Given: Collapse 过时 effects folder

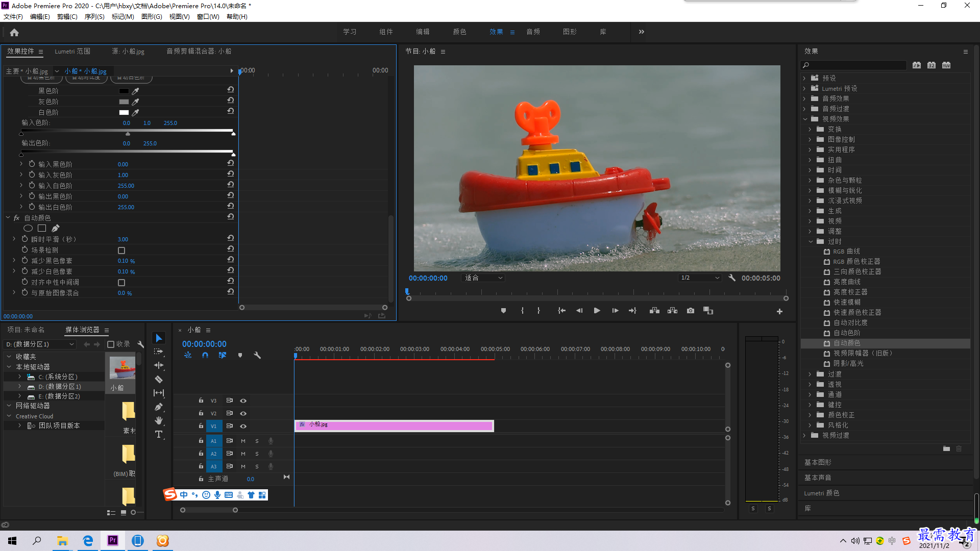Looking at the screenshot, I should pyautogui.click(x=811, y=241).
